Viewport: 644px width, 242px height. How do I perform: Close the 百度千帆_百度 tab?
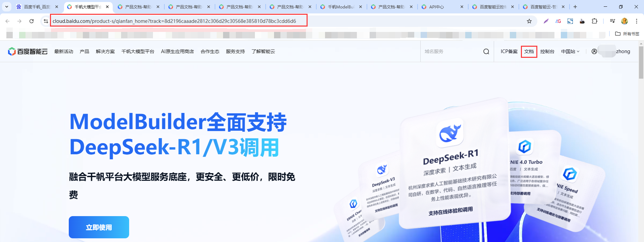[x=57, y=7]
